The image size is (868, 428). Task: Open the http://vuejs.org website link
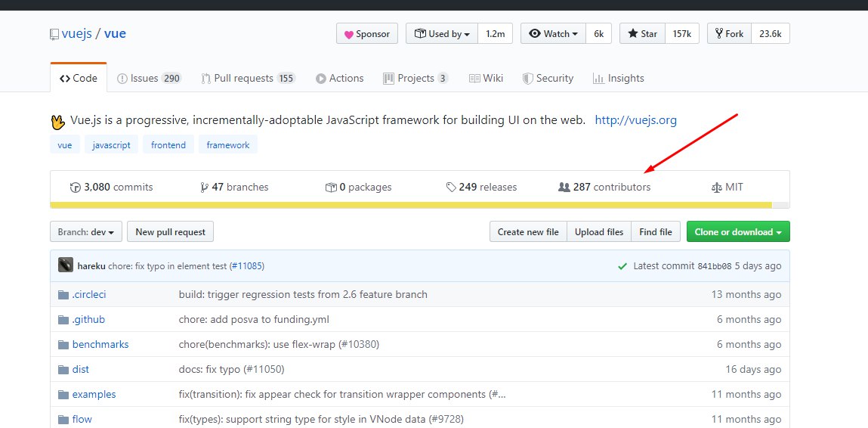coord(635,119)
